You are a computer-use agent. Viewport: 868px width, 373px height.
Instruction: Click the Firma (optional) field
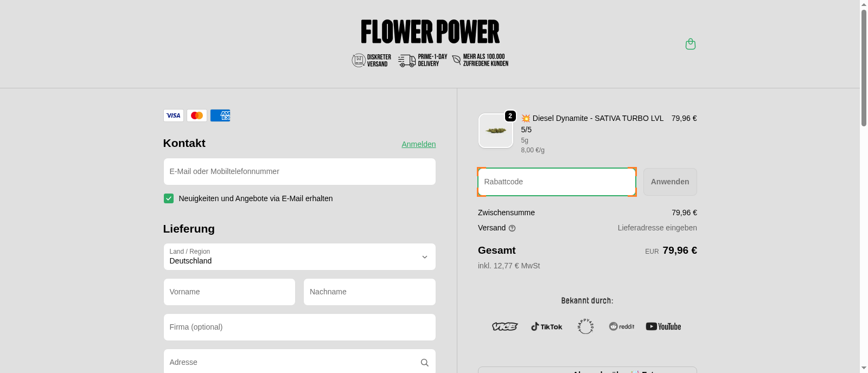(299, 327)
